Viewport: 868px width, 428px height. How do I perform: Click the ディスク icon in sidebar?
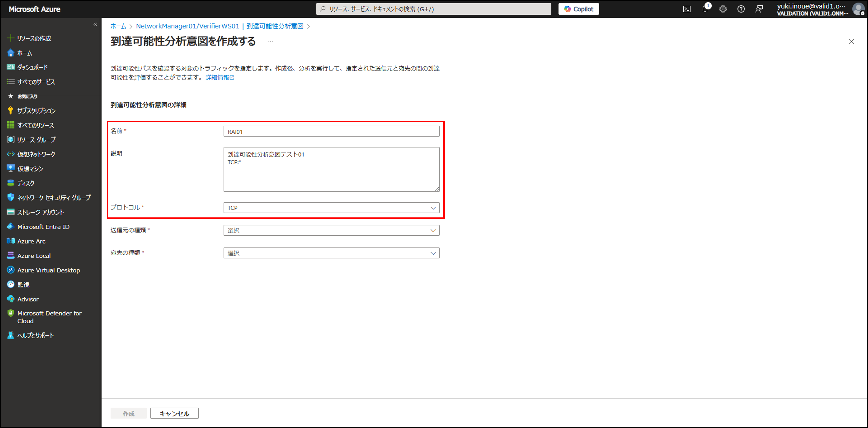point(11,183)
